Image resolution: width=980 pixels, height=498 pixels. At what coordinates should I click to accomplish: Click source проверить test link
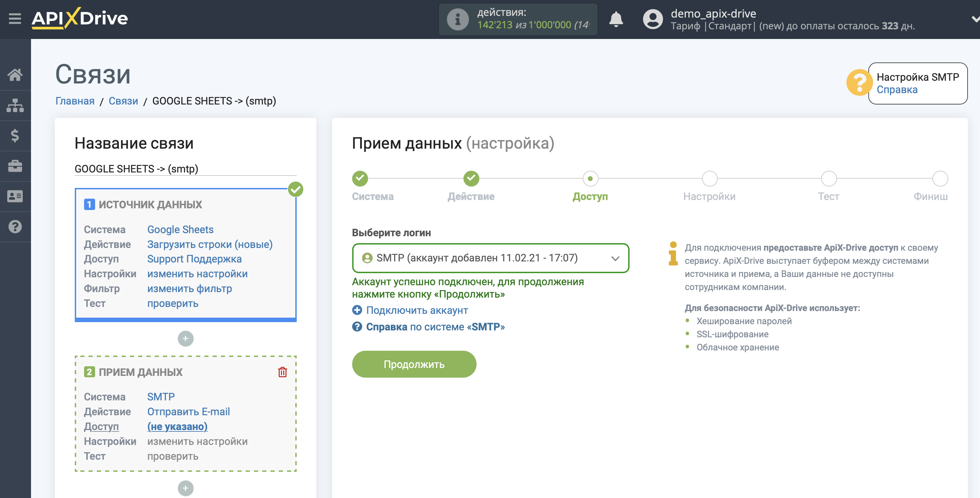coord(173,303)
